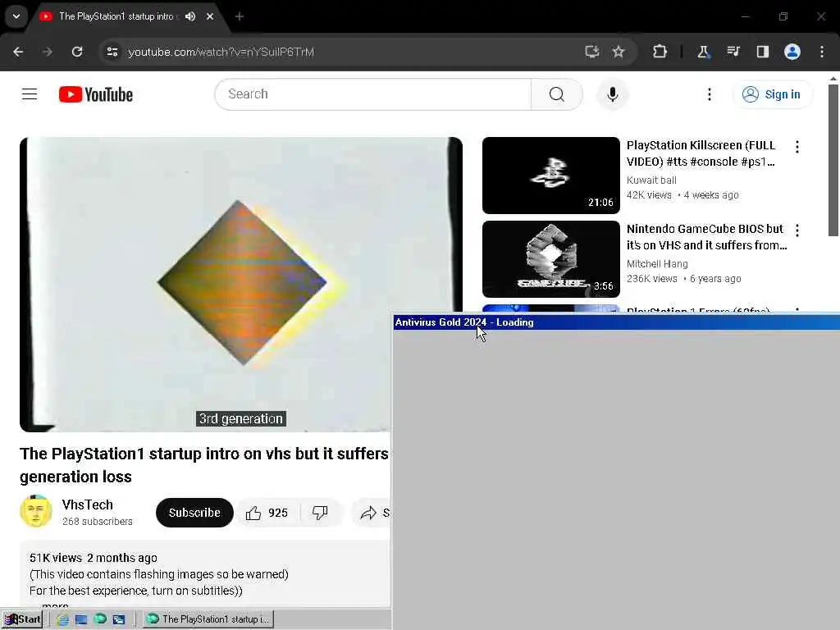Open PlayStation Killscreen video thumbnail
The height and width of the screenshot is (630, 840).
click(550, 176)
